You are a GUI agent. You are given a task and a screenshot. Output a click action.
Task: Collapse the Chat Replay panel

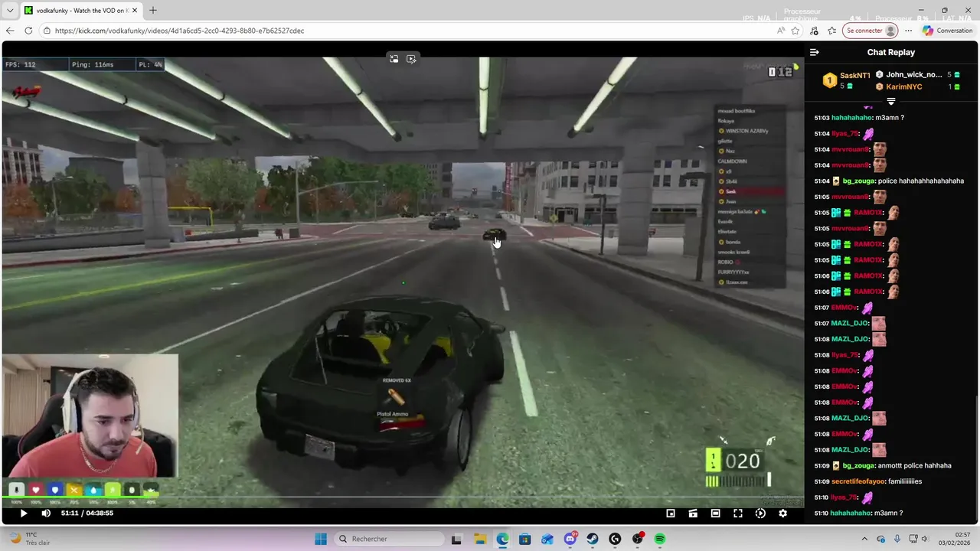[x=815, y=52]
